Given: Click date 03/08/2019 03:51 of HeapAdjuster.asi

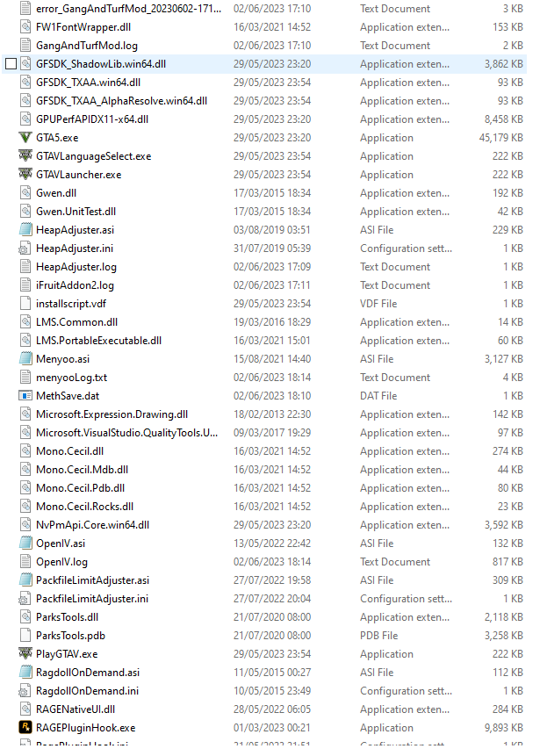Looking at the screenshot, I should pyautogui.click(x=272, y=230).
